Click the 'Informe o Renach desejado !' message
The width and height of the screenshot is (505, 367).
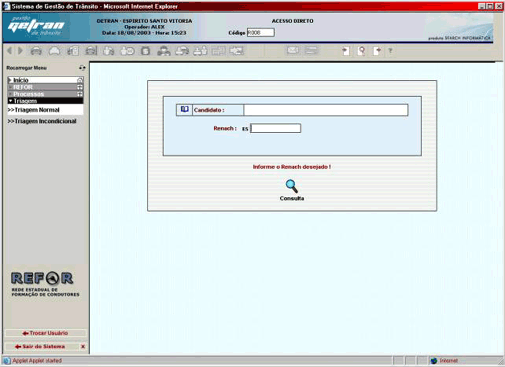pyautogui.click(x=292, y=167)
